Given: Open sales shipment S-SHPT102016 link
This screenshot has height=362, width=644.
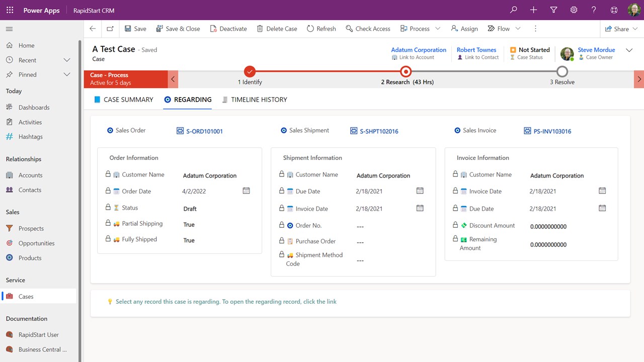Looking at the screenshot, I should pos(379,131).
